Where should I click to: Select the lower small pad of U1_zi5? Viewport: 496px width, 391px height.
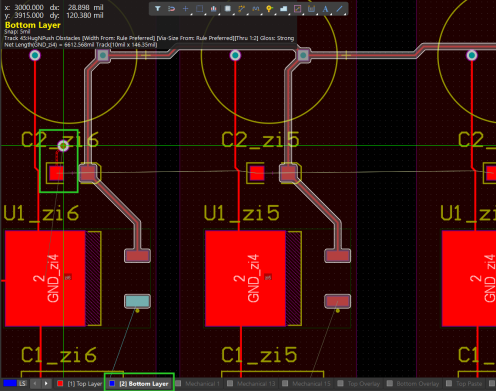[337, 301]
